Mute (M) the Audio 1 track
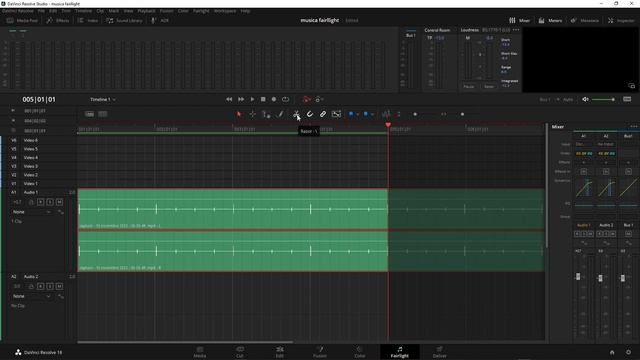This screenshot has height=360, width=640. point(59,202)
